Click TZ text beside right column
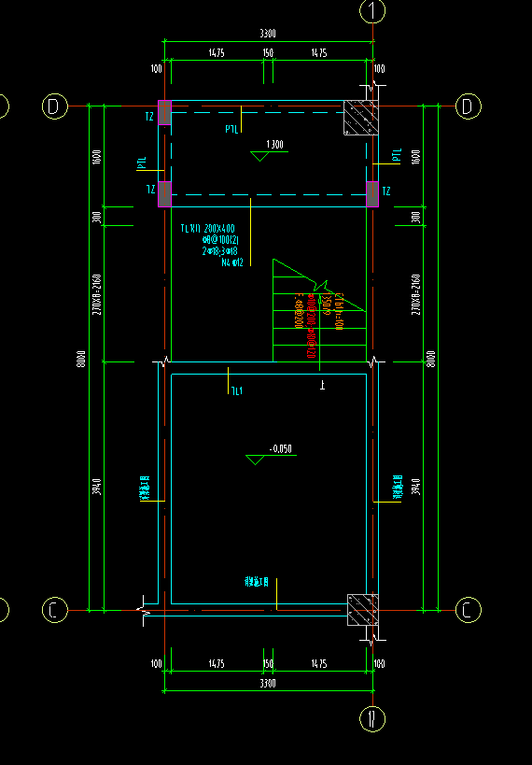 pos(386,191)
